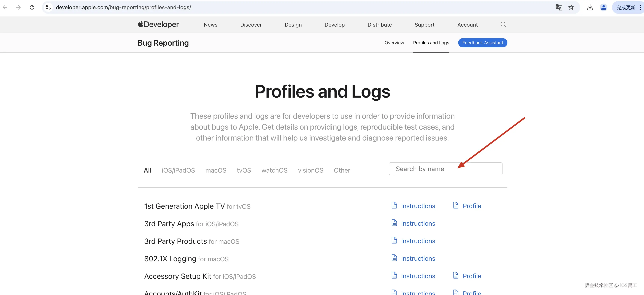Screen dimensions: 644x295
Task: Click the Profiles and Logs main heading
Action: [322, 92]
